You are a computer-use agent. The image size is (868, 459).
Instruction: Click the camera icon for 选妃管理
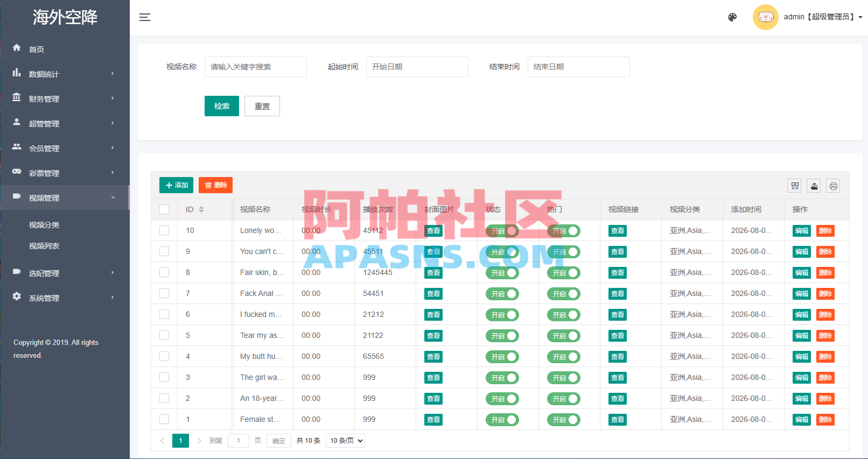pyautogui.click(x=17, y=272)
